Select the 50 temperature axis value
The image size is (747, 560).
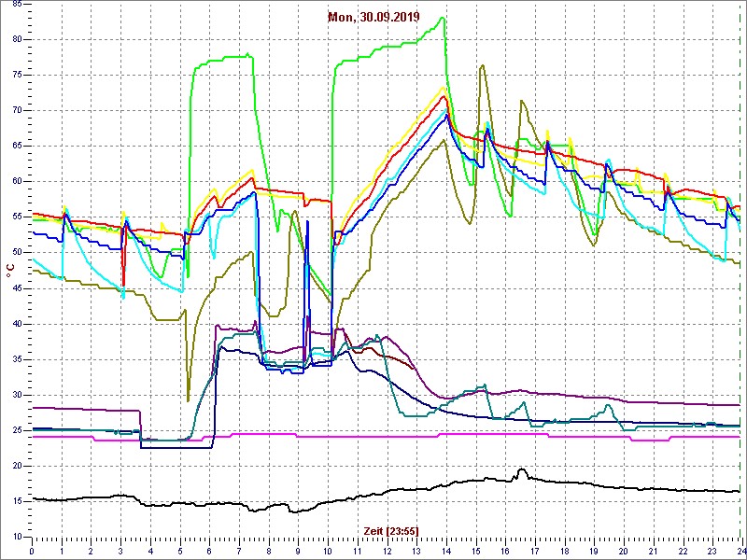tap(16, 253)
